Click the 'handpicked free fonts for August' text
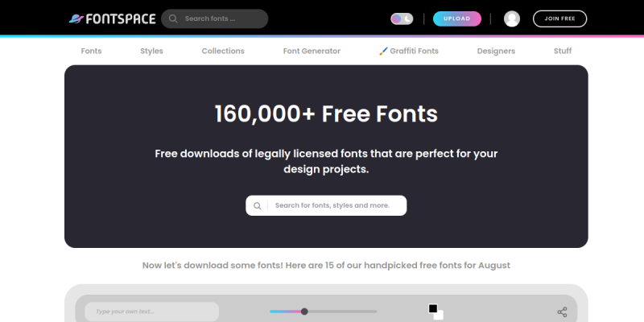Image resolution: width=644 pixels, height=322 pixels. pyautogui.click(x=437, y=266)
